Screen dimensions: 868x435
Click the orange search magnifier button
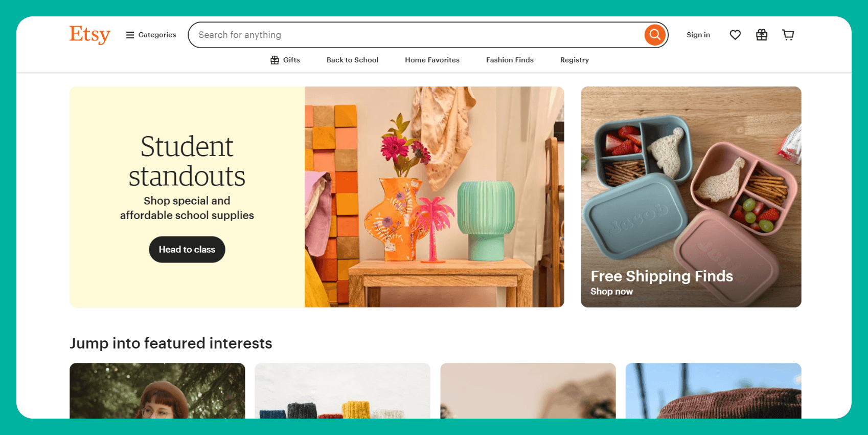[x=655, y=35]
